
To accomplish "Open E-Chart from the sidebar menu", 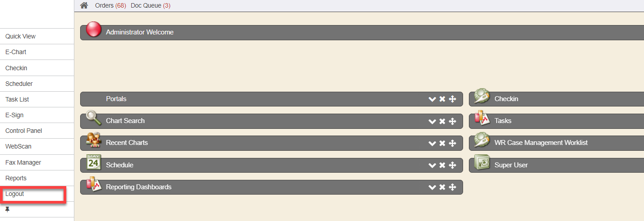I will click(16, 52).
